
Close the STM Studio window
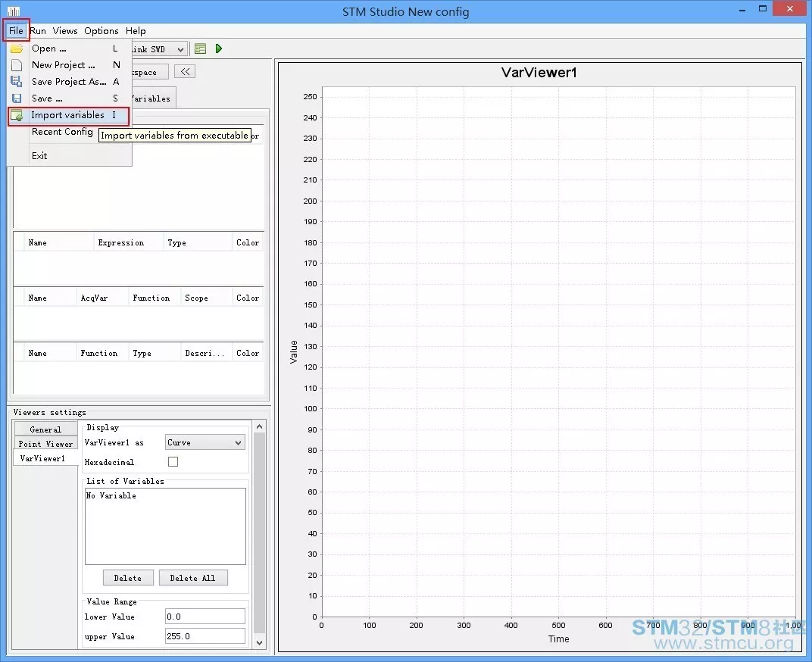(790, 8)
